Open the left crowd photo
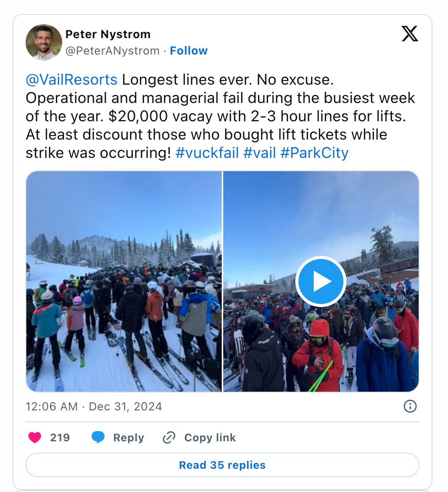The width and height of the screenshot is (448, 492). click(x=124, y=281)
